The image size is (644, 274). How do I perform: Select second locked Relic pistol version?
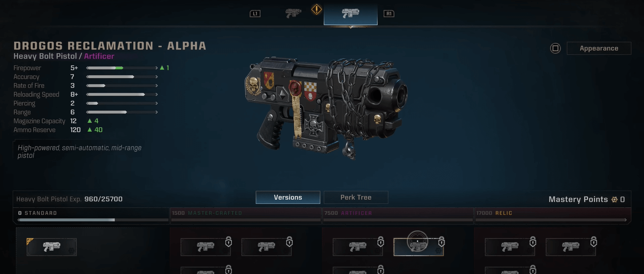[x=571, y=247]
